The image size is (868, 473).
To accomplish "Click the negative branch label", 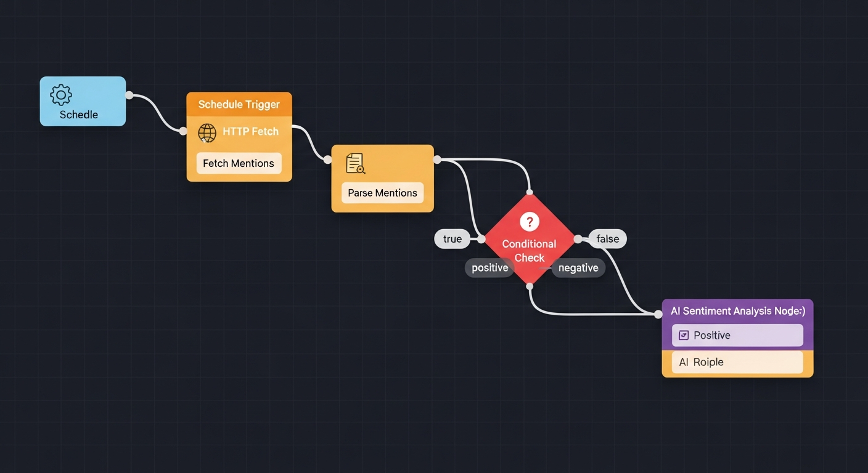I will coord(578,268).
